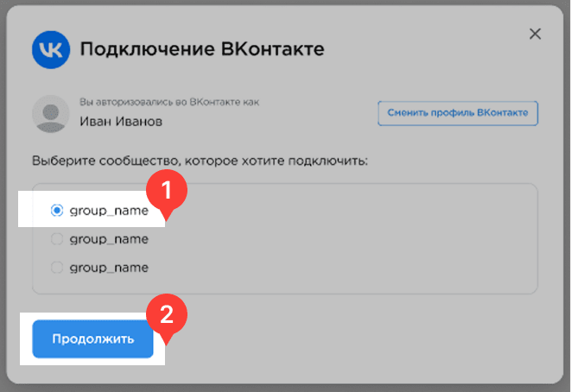Select the first group_name radio button

(57, 210)
